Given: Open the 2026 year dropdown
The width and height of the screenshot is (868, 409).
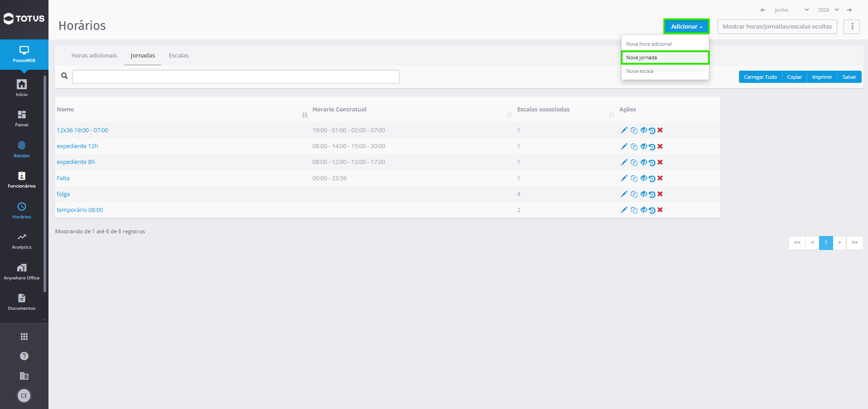Looking at the screenshot, I should pyautogui.click(x=828, y=10).
